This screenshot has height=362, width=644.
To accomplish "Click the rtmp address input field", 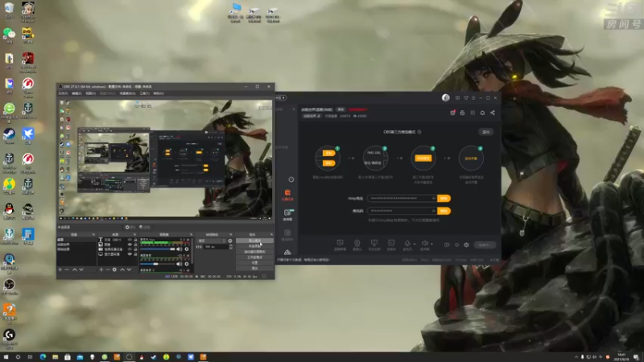I will point(402,198).
